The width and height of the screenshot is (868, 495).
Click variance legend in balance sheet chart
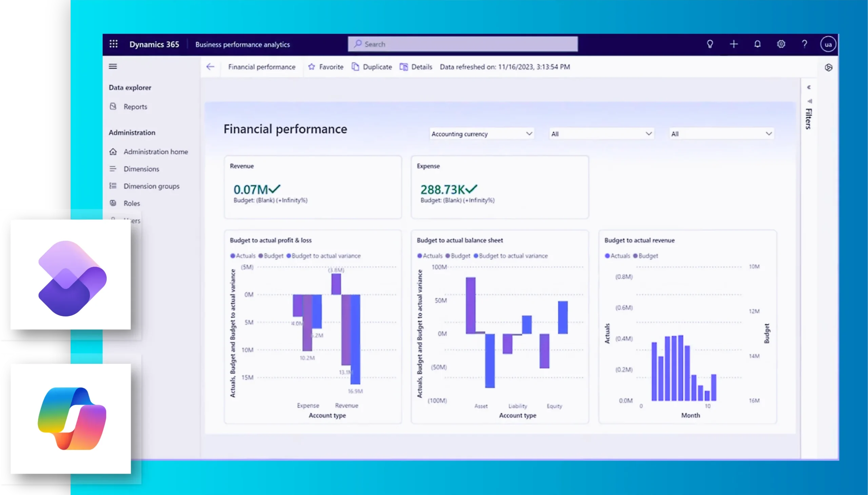(511, 256)
